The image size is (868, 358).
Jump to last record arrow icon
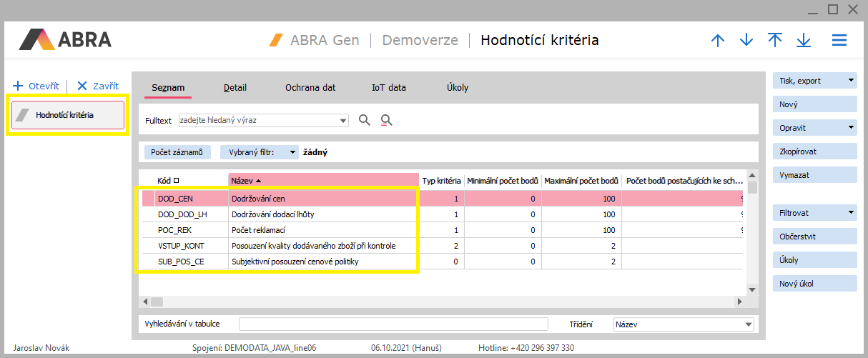[804, 41]
